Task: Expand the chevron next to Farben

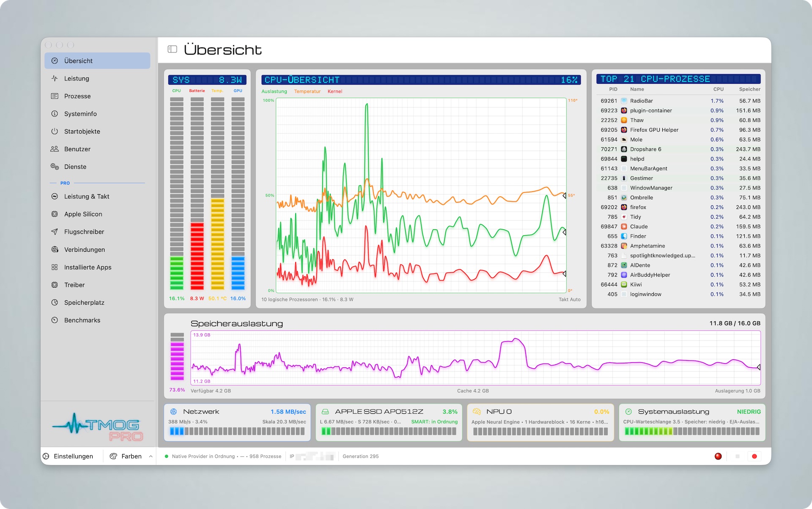Action: click(151, 456)
